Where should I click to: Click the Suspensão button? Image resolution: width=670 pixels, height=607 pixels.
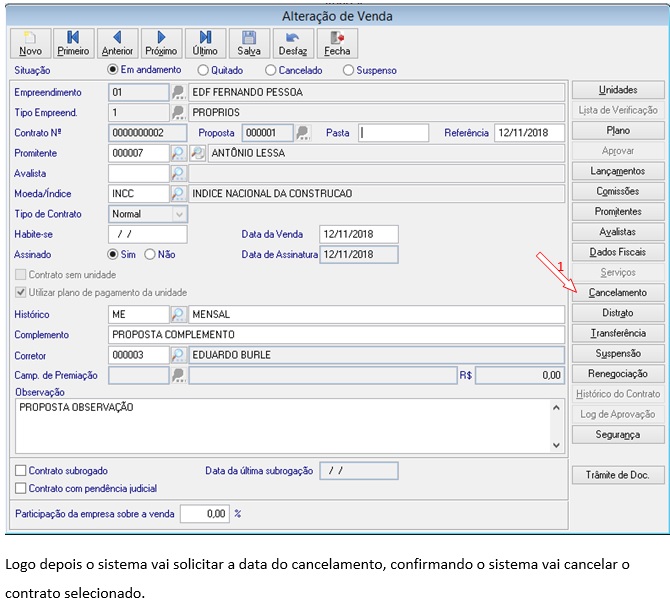[618, 354]
